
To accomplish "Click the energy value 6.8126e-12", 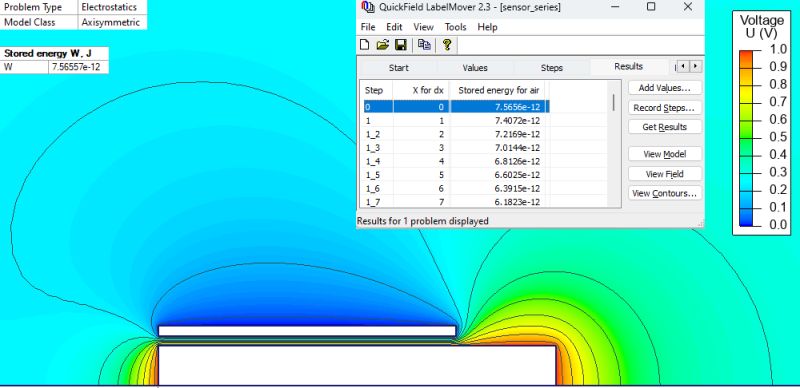I will coord(517,161).
